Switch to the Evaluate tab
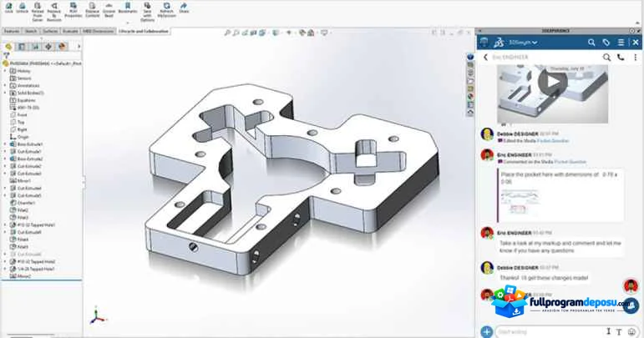Image resolution: width=644 pixels, height=338 pixels. (x=70, y=31)
